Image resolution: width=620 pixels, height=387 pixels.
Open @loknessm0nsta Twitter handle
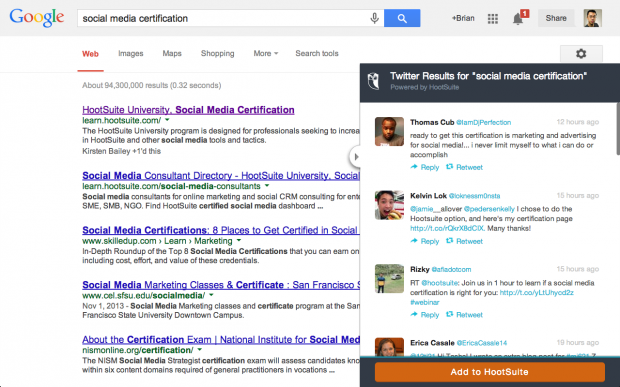pyautogui.click(x=474, y=196)
